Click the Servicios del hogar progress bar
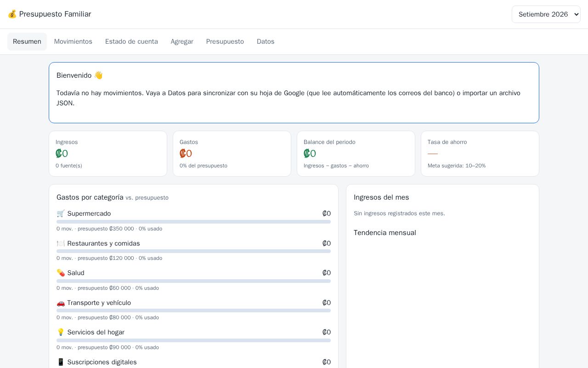588x368 pixels. (193, 340)
